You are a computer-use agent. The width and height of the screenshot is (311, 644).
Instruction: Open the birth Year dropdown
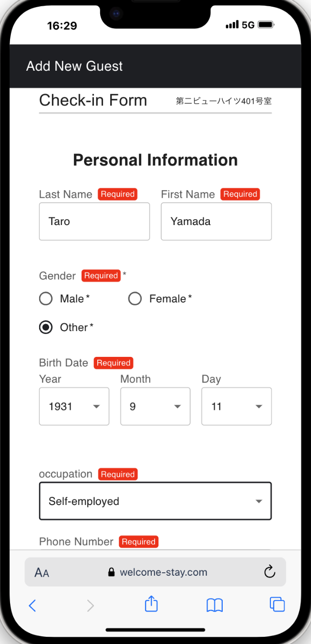(x=74, y=407)
